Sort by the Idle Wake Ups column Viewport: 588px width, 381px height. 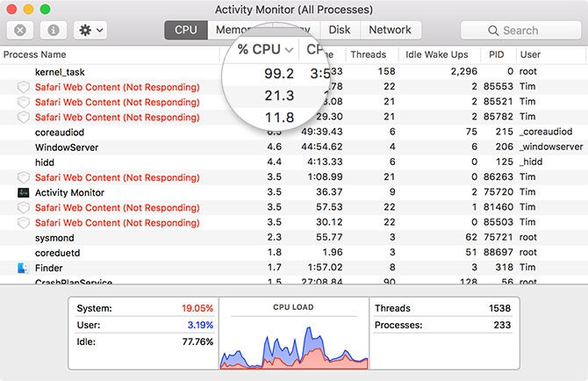point(436,54)
